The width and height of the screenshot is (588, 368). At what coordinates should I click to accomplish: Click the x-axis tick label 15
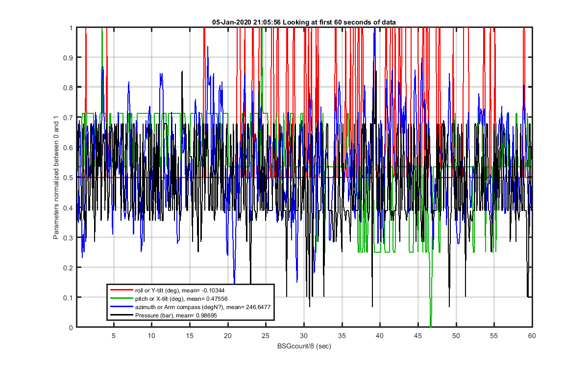[190, 336]
